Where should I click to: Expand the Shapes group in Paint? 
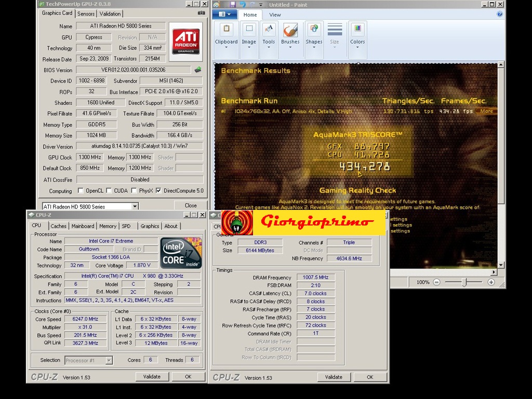(314, 47)
